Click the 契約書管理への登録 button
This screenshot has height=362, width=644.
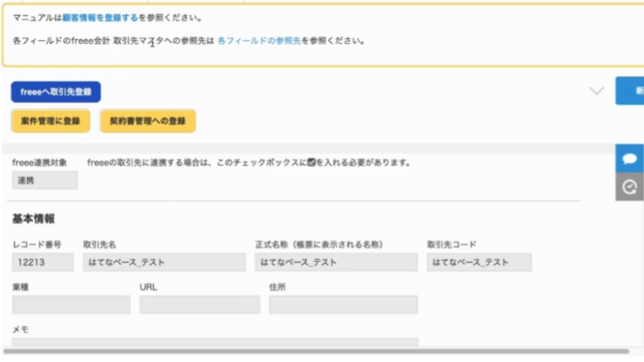[x=147, y=121]
